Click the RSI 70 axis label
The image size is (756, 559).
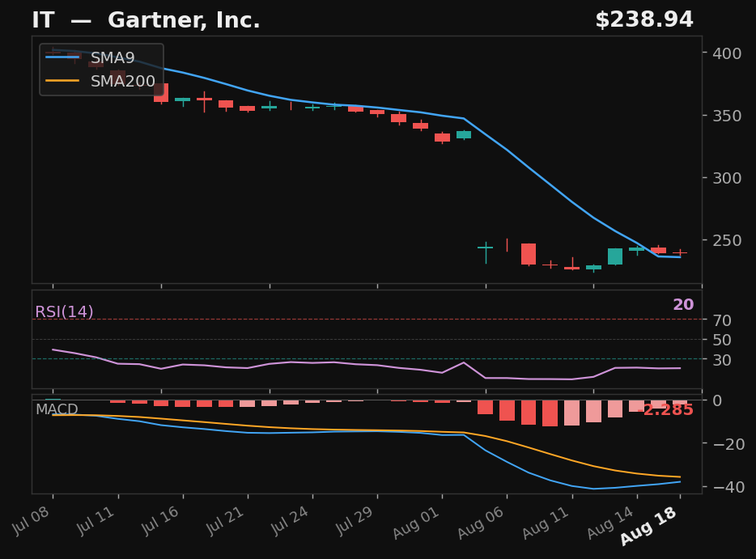tap(722, 320)
